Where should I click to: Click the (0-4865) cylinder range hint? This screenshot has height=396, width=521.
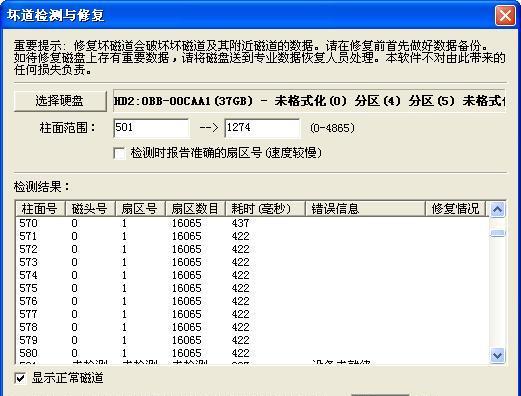[x=332, y=128]
